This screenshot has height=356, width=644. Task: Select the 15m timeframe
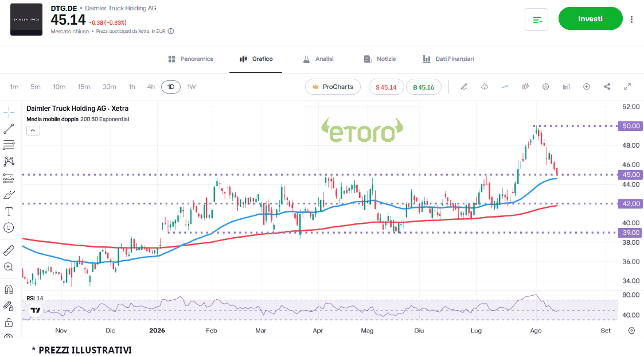click(x=84, y=87)
